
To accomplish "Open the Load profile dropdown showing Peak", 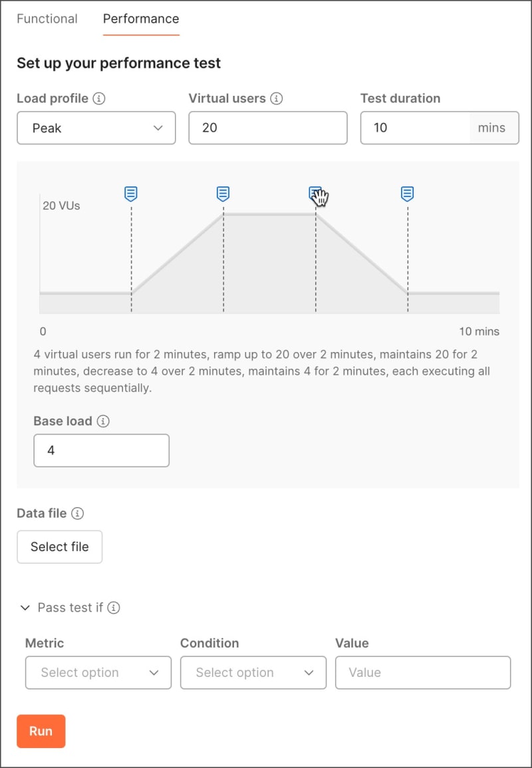I will click(x=96, y=128).
